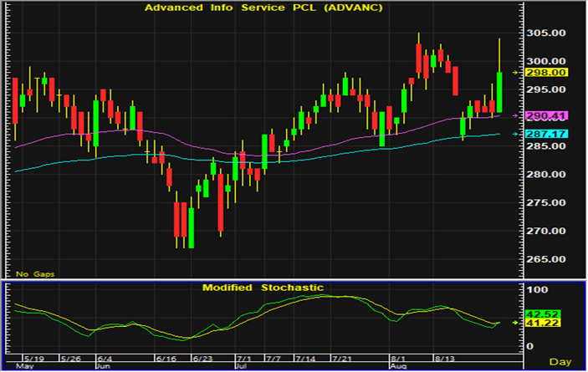Viewport: 588px width, 372px height.
Task: Select the cyan 287.17 moving average label
Action: (x=546, y=134)
